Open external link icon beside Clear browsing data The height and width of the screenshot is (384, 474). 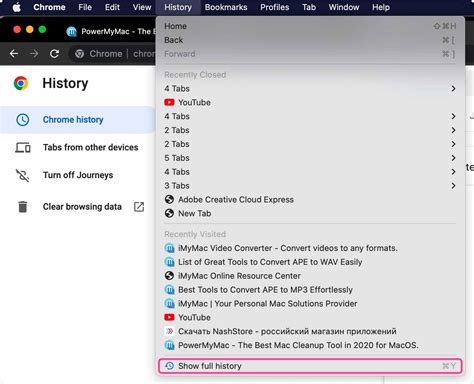pos(139,207)
